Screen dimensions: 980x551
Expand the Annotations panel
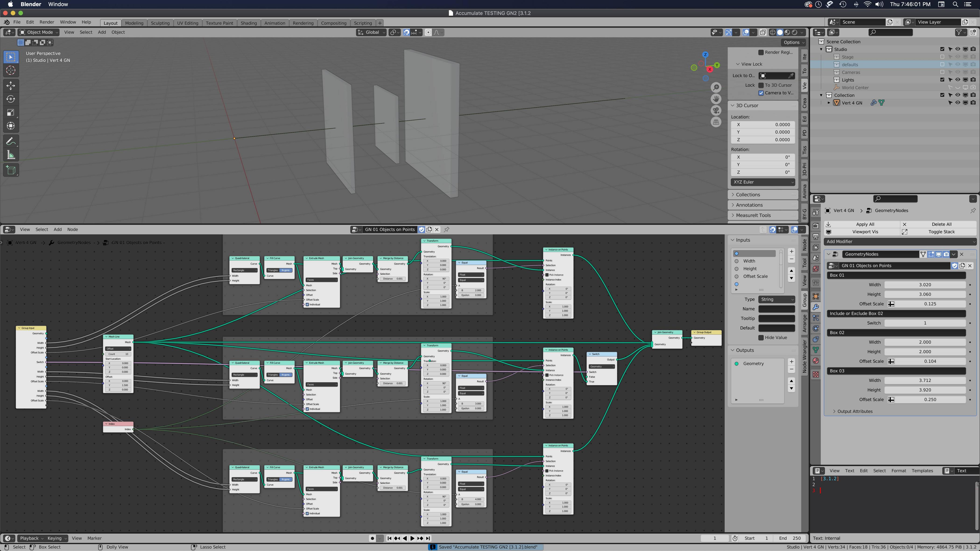click(x=763, y=205)
